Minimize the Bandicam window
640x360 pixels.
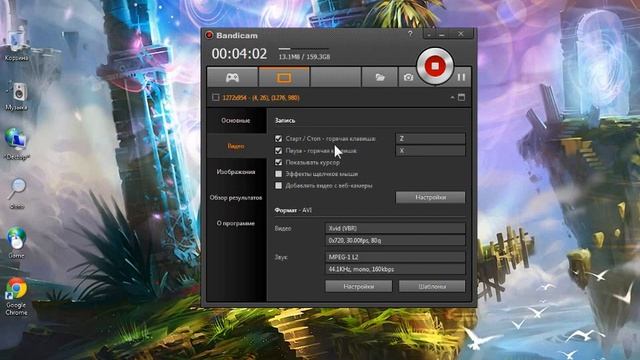442,35
